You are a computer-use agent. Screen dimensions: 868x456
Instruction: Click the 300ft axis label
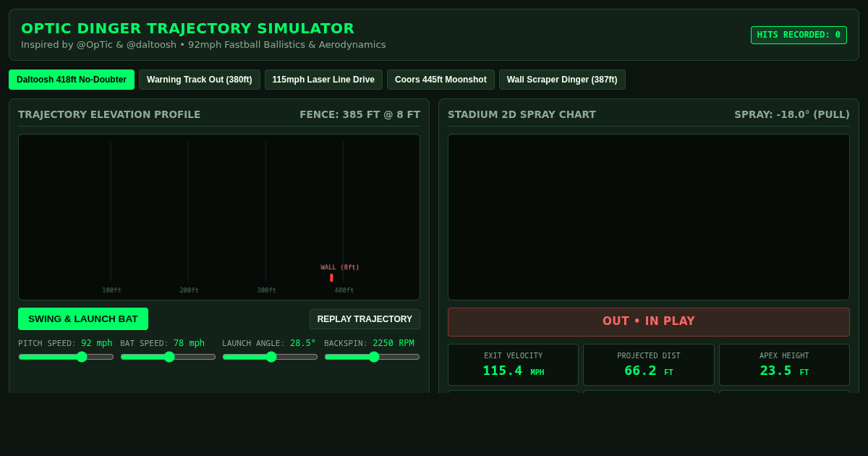[266, 290]
